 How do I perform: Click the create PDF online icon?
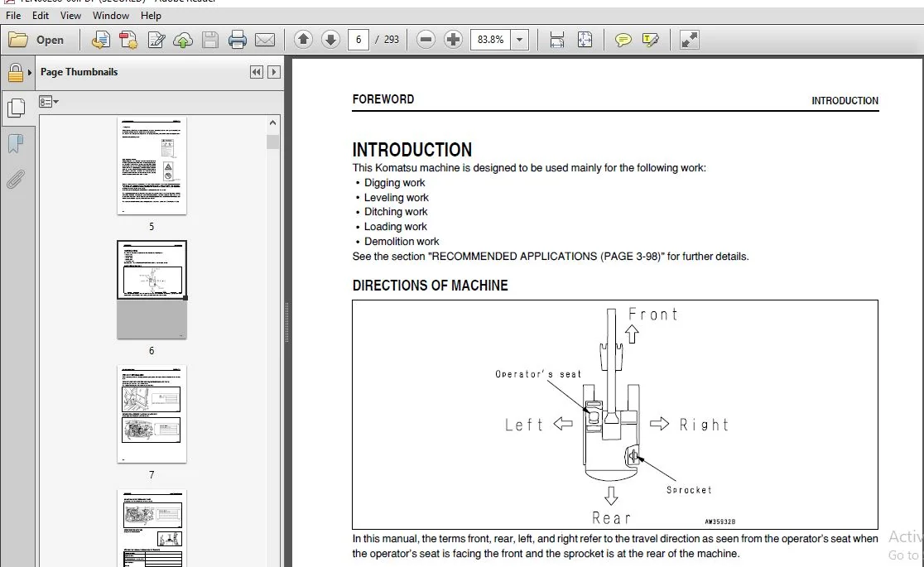pyautogui.click(x=101, y=40)
